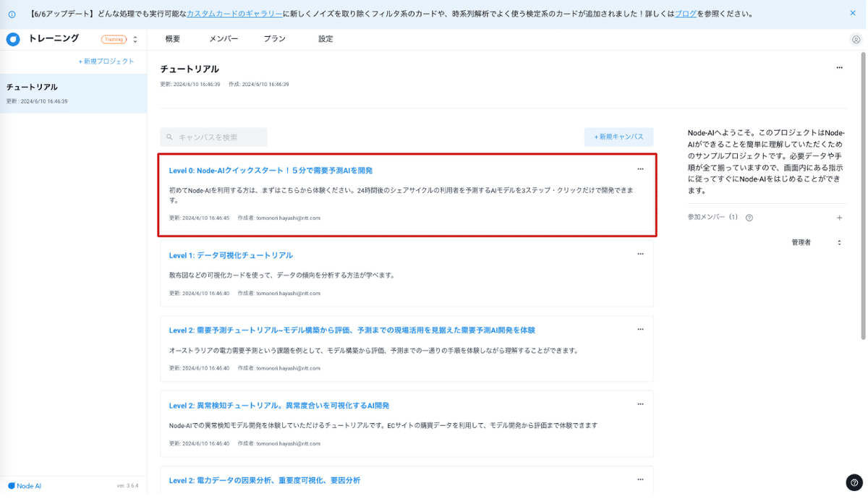The width and height of the screenshot is (868, 499).
Task: Click the vertical page scrollbar
Action: coord(864,195)
